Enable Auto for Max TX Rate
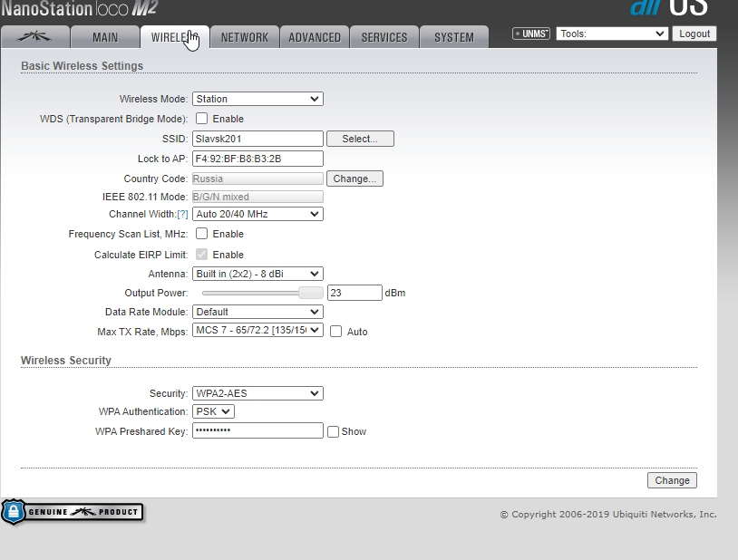 pyautogui.click(x=335, y=332)
